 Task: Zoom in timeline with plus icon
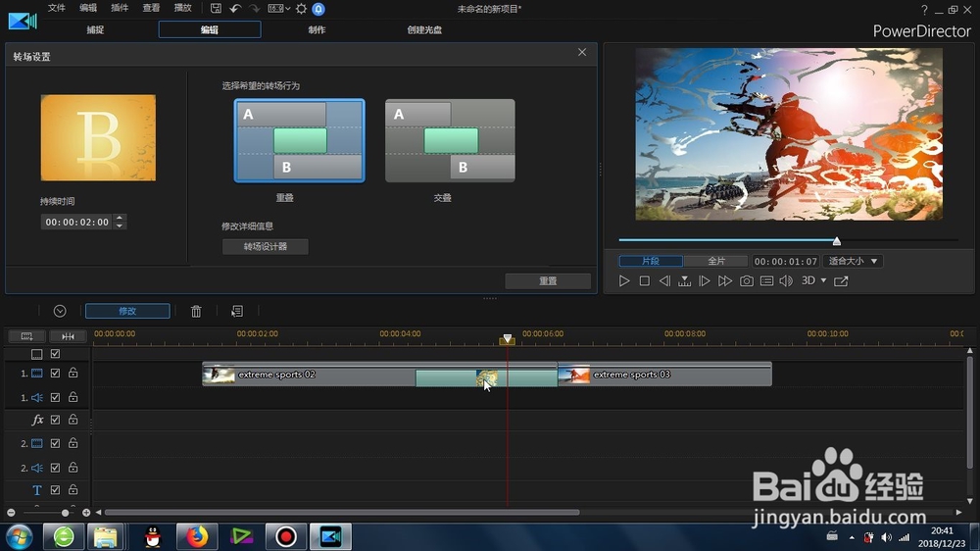click(86, 513)
